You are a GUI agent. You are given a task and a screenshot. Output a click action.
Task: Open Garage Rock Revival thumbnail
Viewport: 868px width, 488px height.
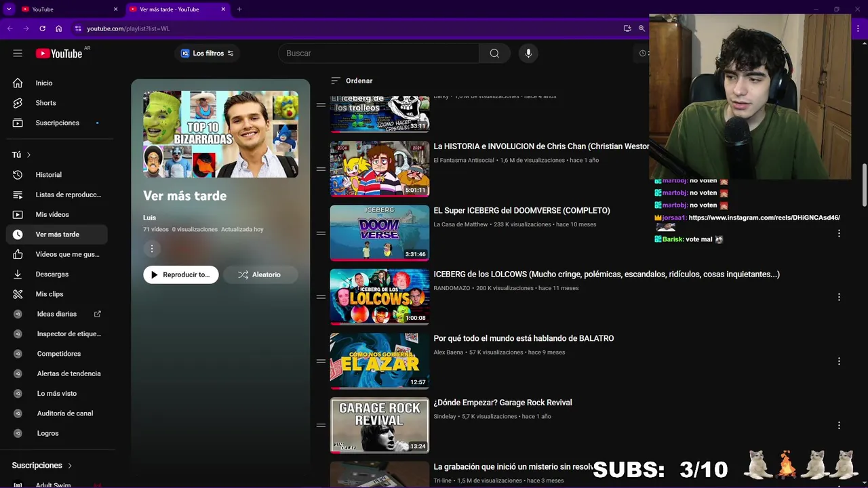point(380,425)
